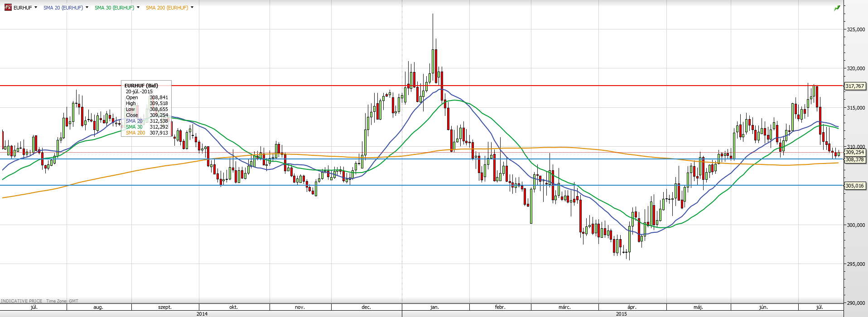The height and width of the screenshot is (317, 868).
Task: Select the 317,767 price tag on the right axis
Action: click(x=855, y=86)
